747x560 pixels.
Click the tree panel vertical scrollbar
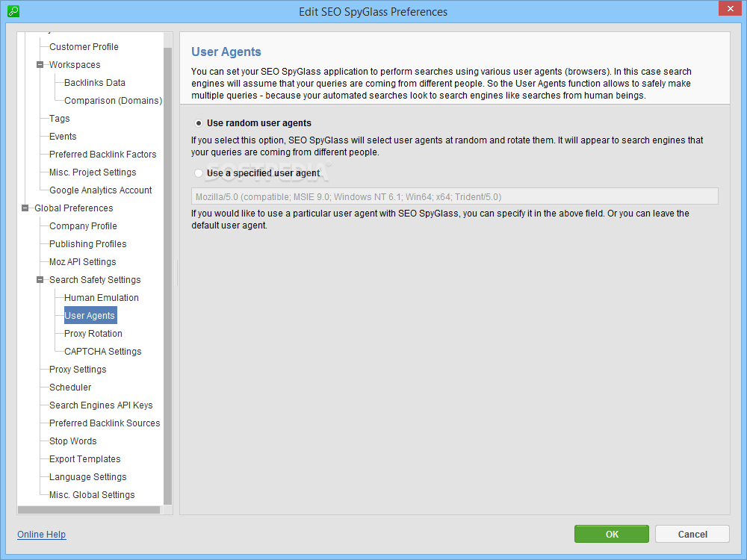pyautogui.click(x=167, y=276)
